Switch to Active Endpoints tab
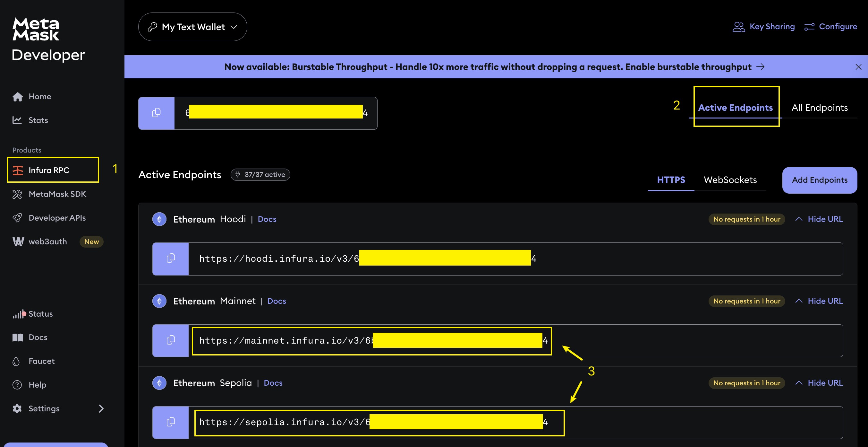Screen dimensions: 868x447 [735, 108]
